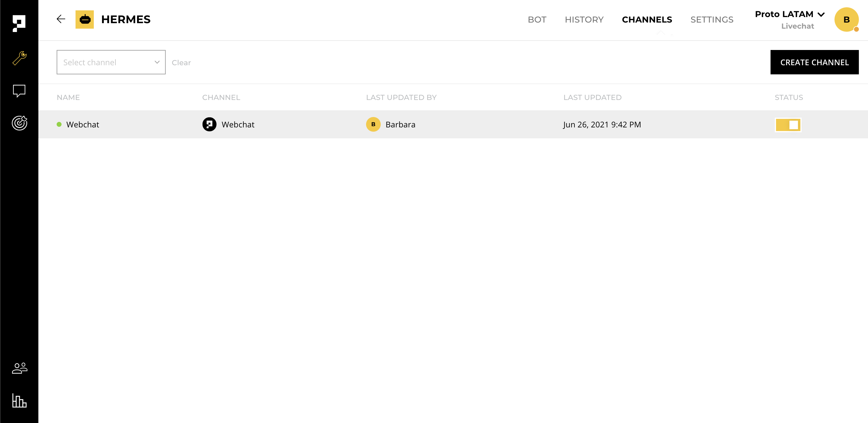Image resolution: width=868 pixels, height=423 pixels.
Task: Go back using the arrow icon
Action: pyautogui.click(x=61, y=19)
